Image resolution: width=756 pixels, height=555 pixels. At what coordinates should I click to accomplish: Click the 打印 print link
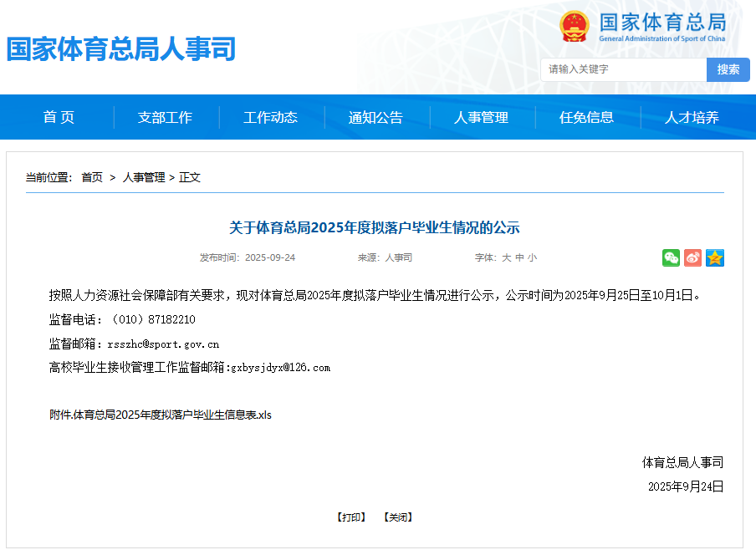[351, 517]
